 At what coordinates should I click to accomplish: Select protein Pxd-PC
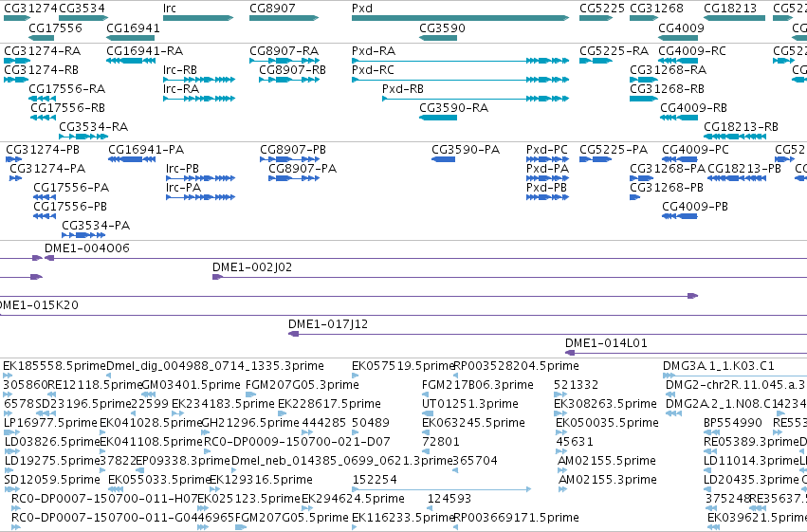[547, 159]
